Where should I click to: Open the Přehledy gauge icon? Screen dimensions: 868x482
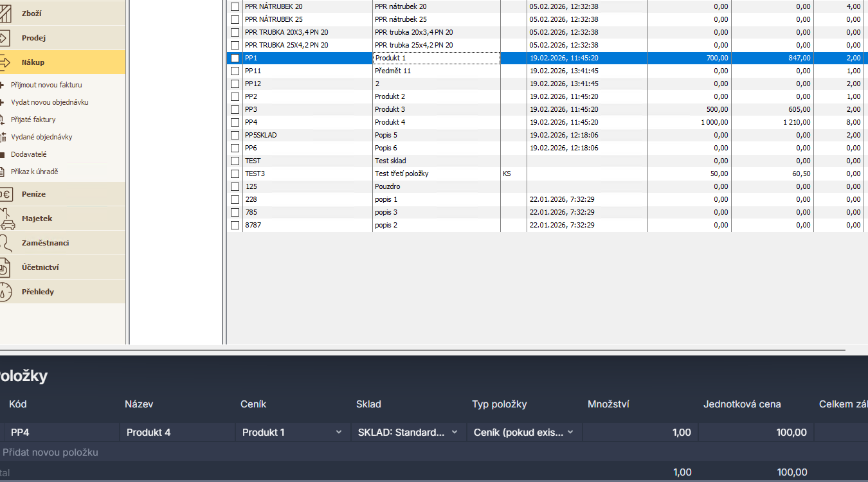5,292
